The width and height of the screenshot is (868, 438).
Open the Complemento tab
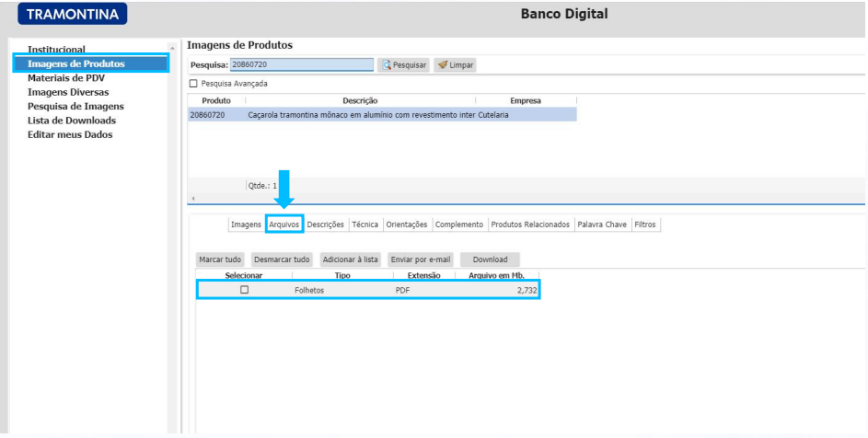coord(459,225)
